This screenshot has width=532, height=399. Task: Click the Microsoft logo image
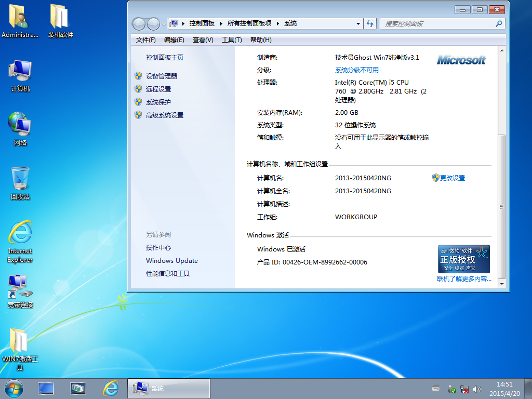[461, 60]
